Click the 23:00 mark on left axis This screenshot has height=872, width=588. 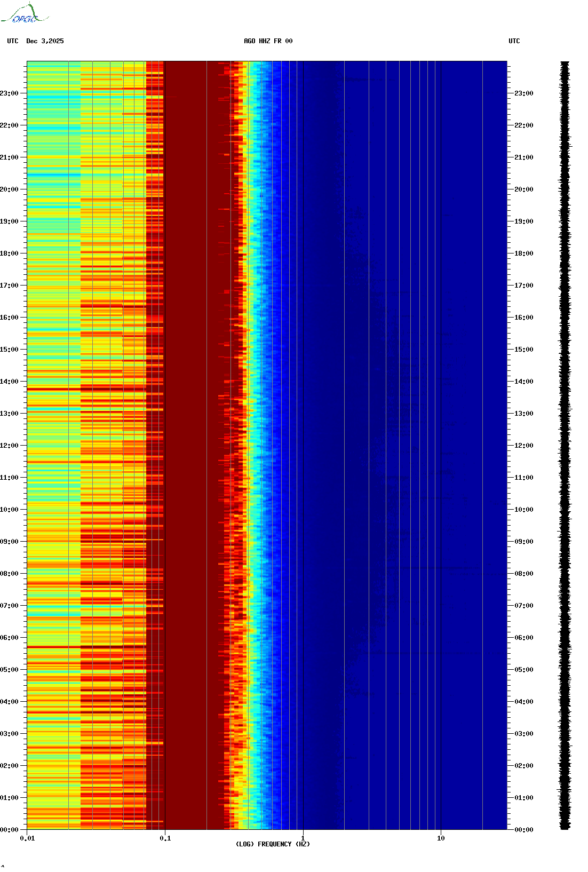click(x=9, y=93)
